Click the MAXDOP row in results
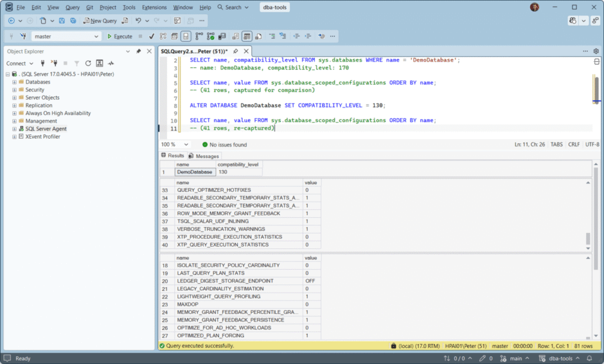The width and height of the screenshot is (604, 364). pyautogui.click(x=241, y=304)
